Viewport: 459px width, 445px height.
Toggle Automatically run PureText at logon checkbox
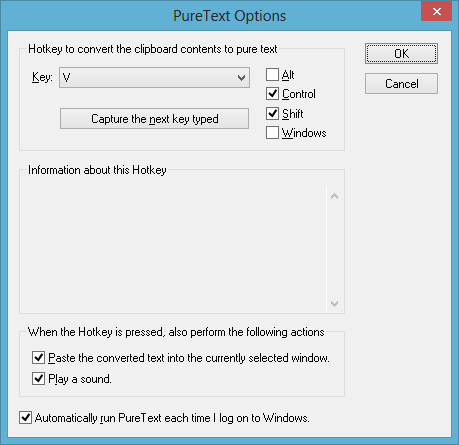click(25, 418)
